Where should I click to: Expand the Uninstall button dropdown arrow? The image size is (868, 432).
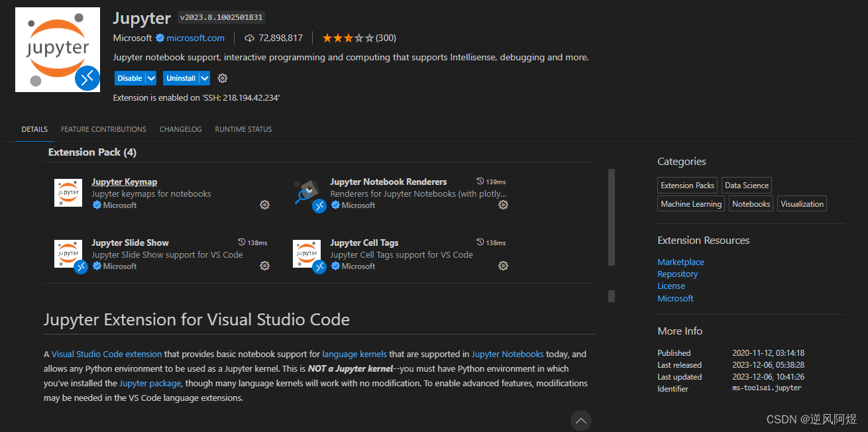[204, 78]
